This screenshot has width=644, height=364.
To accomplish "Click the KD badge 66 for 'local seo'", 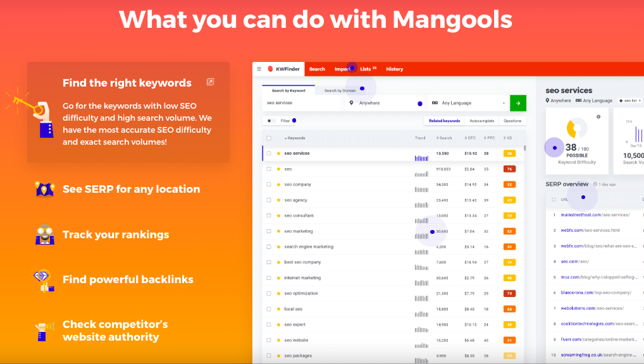I will 509,309.
